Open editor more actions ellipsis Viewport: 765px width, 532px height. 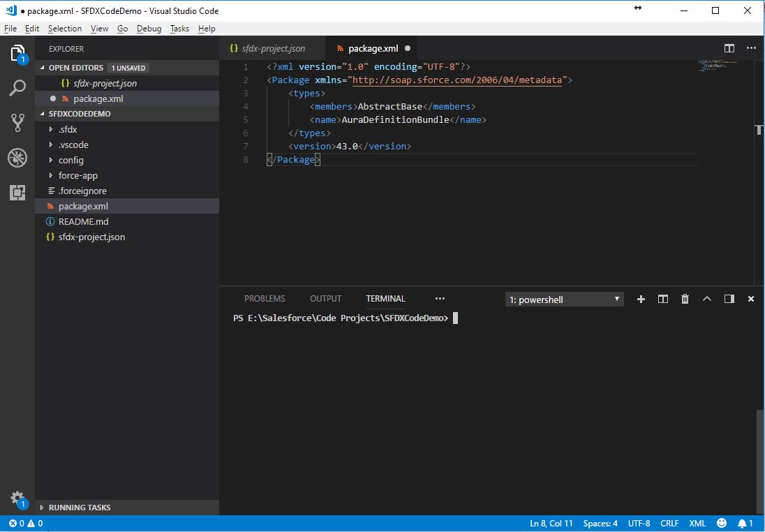[751, 48]
